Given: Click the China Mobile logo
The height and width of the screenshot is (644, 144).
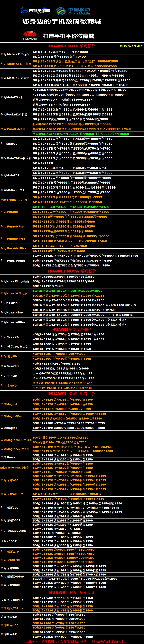Looking at the screenshot, I should pos(73,11).
